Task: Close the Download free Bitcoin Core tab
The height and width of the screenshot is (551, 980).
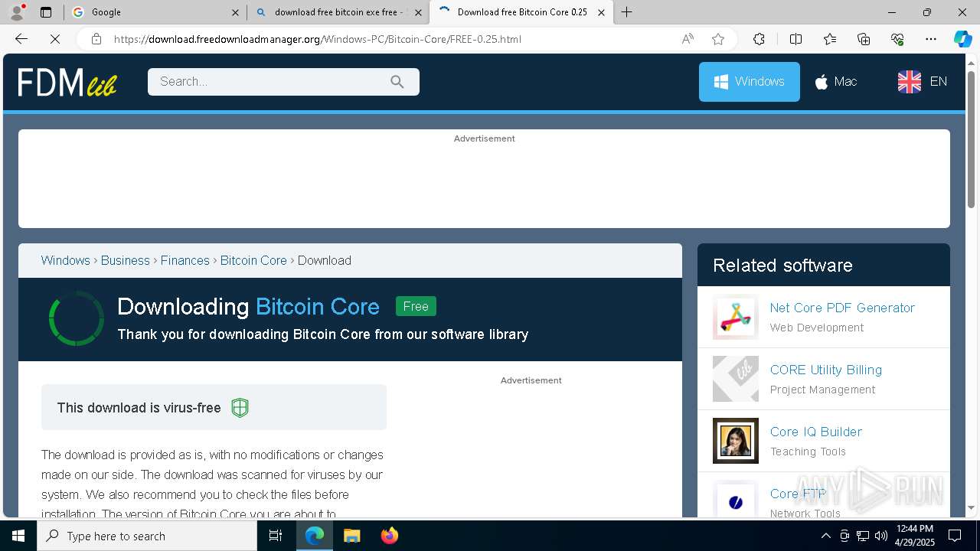Action: click(601, 12)
